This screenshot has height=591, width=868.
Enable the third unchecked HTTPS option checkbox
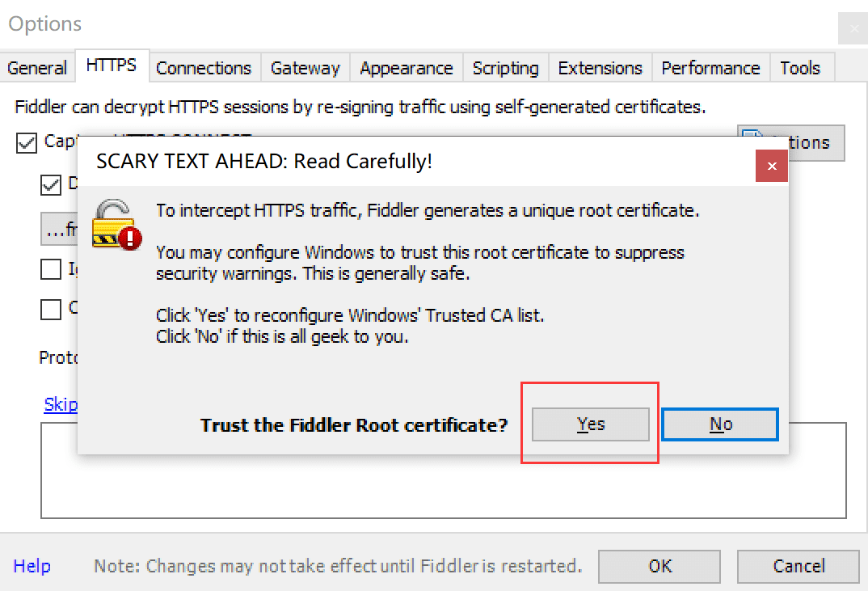tap(50, 269)
